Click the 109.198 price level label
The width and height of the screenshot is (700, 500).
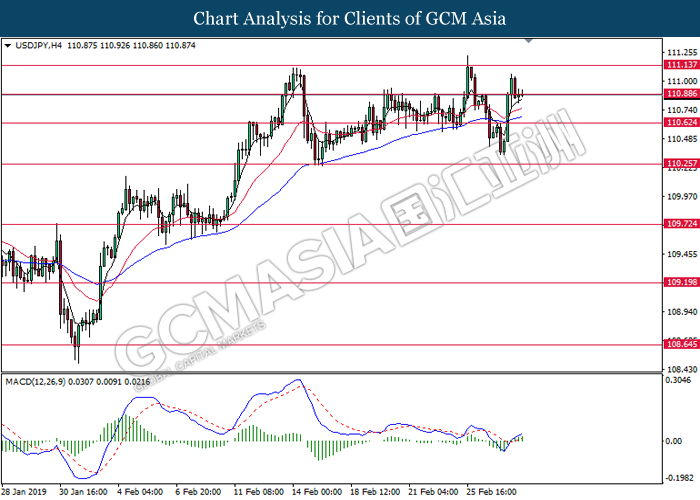coord(682,282)
